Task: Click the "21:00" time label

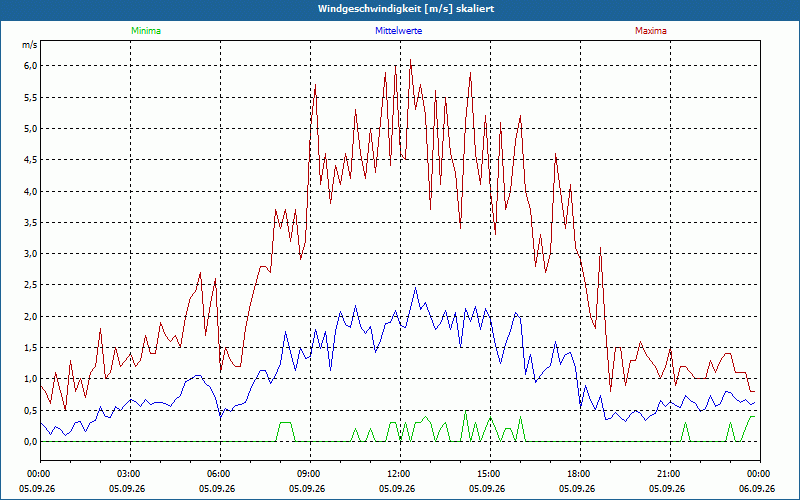Action: (670, 474)
